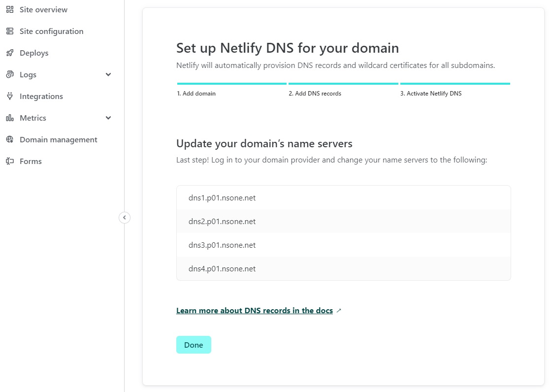The image size is (552, 392).
Task: Collapse the sidebar with the arrow button
Action: pos(124,218)
